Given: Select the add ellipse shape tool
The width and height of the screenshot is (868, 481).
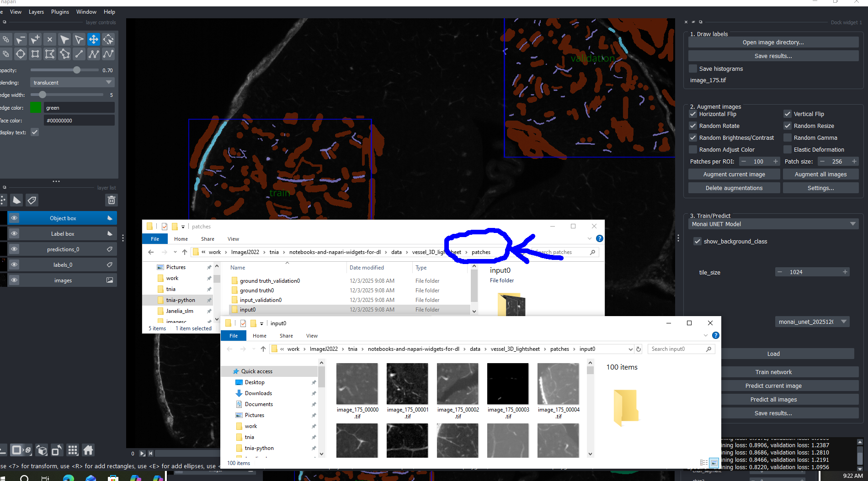Looking at the screenshot, I should [21, 54].
